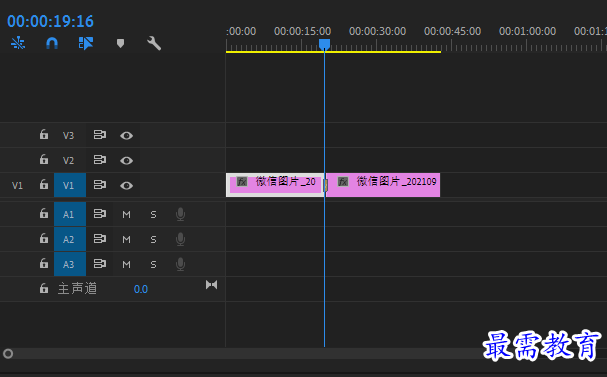The image size is (607, 377).
Task: Click master track volume value 0.0
Action: click(141, 289)
